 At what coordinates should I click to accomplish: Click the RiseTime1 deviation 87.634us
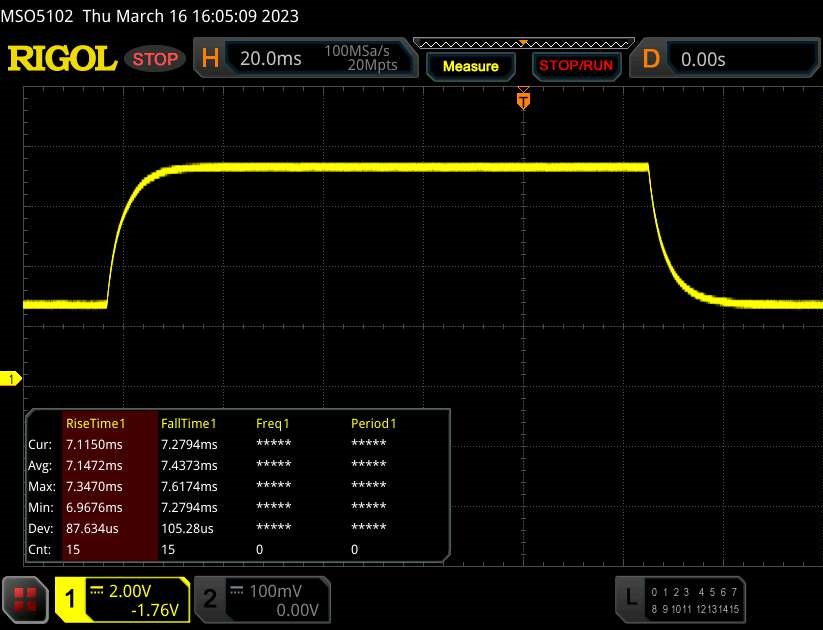click(92, 529)
